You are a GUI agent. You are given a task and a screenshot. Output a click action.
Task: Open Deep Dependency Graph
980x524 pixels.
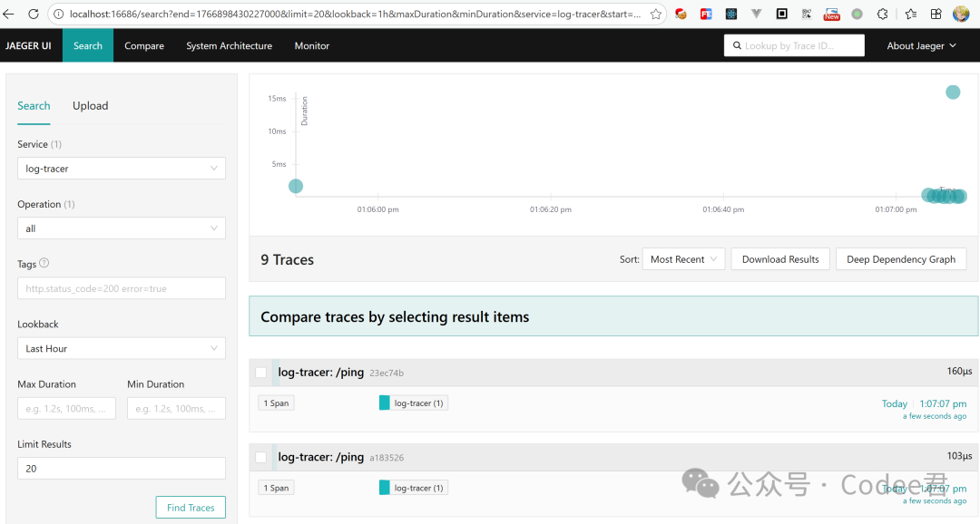(901, 259)
